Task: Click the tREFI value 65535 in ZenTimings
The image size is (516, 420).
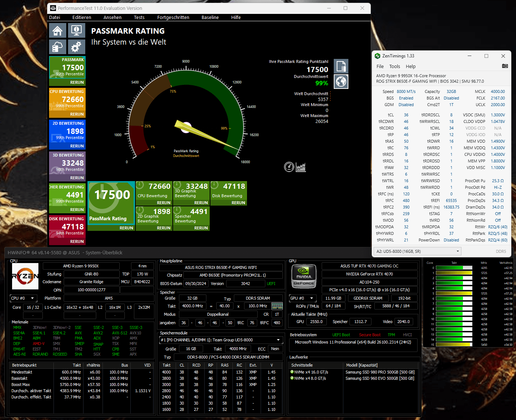Action: pyautogui.click(x=451, y=200)
